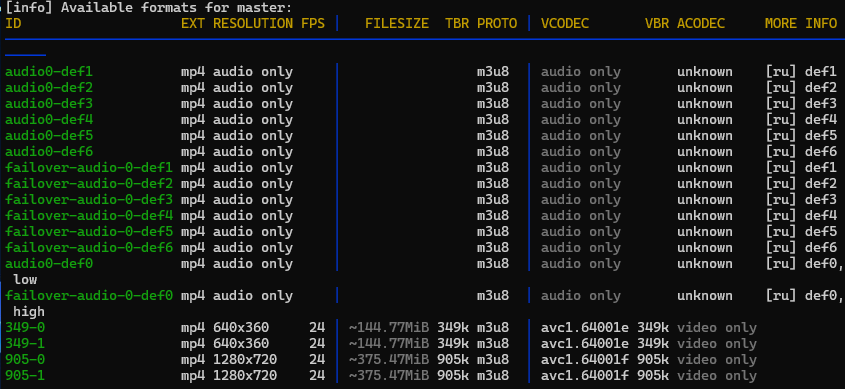Click FPS value 24 in row 905-1
Image resolution: width=845 pixels, height=389 pixels.
tap(317, 376)
